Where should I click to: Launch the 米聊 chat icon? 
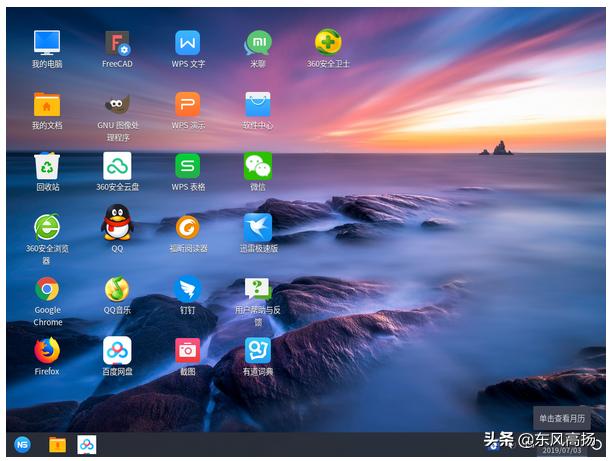point(258,42)
